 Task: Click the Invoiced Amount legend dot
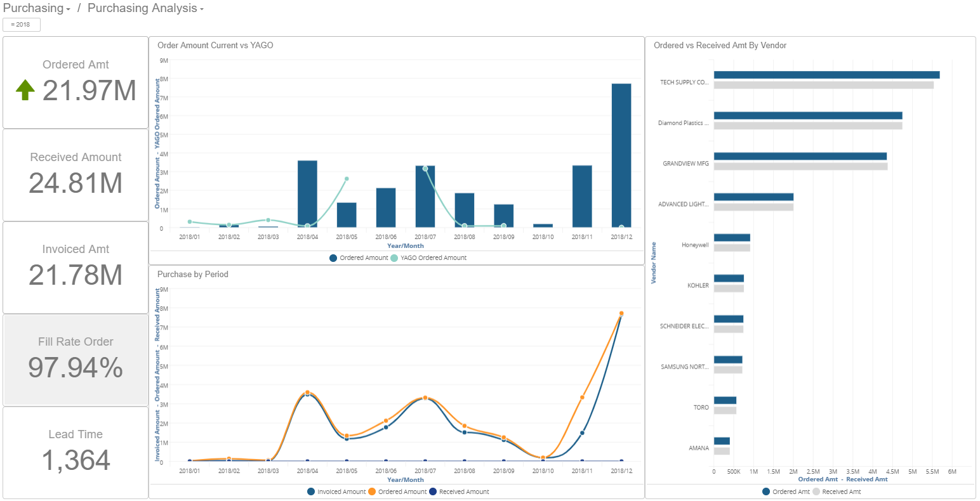coord(312,491)
